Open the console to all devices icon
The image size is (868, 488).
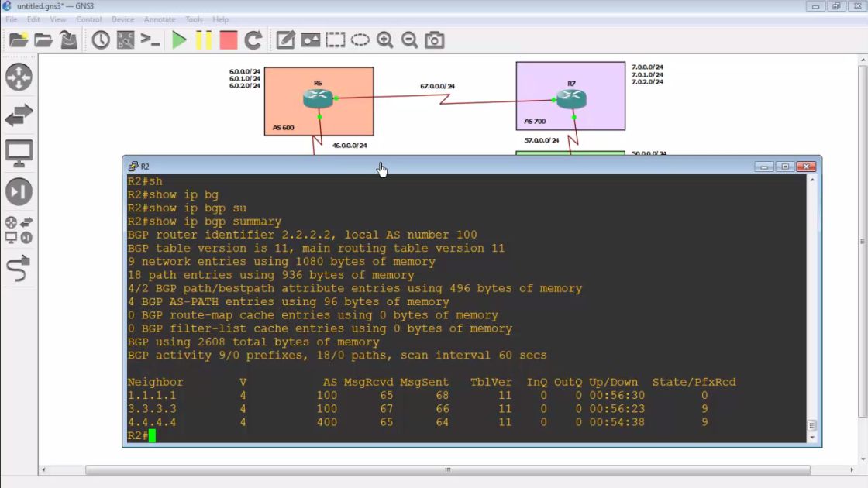pos(150,40)
